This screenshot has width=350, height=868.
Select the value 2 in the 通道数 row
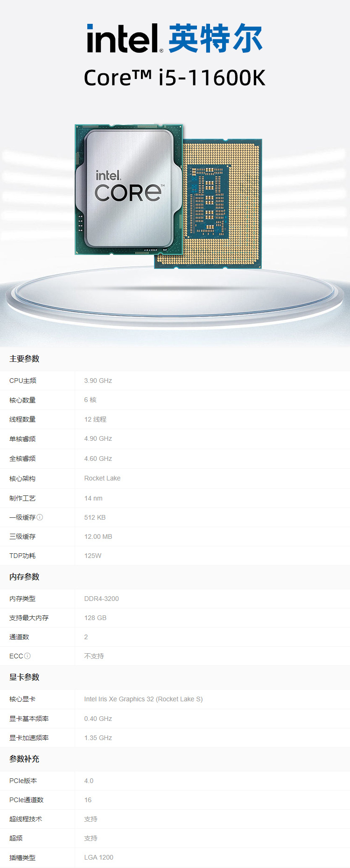pyautogui.click(x=86, y=637)
